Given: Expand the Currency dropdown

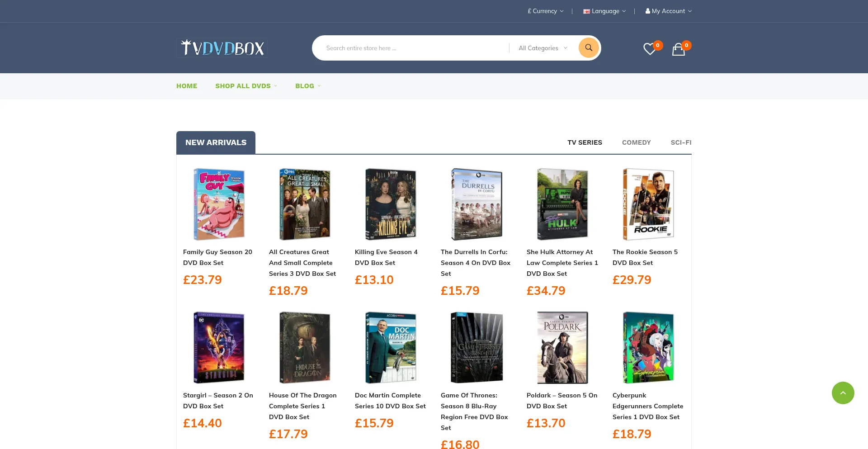Looking at the screenshot, I should click(x=545, y=11).
